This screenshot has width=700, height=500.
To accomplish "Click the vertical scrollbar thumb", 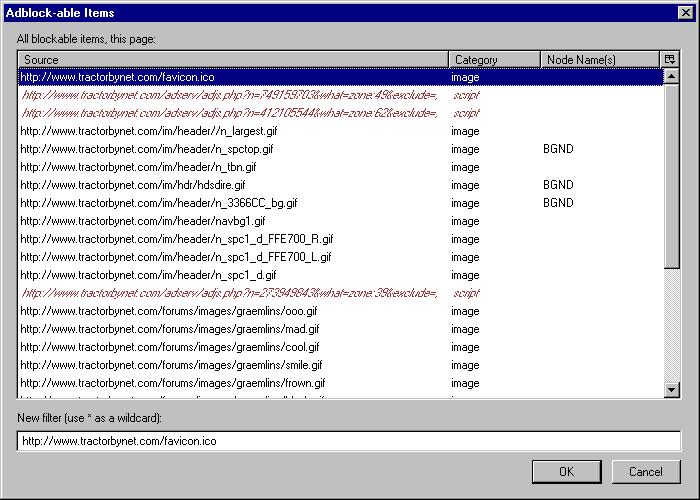I will (671, 176).
